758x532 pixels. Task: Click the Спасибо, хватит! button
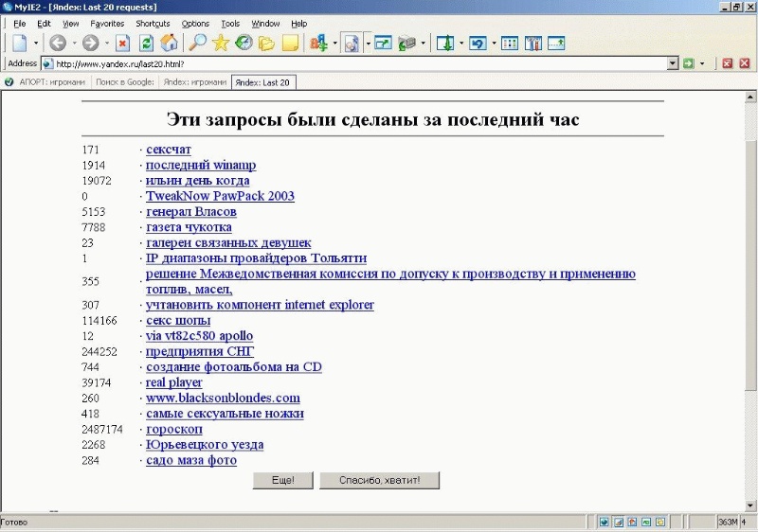380,480
